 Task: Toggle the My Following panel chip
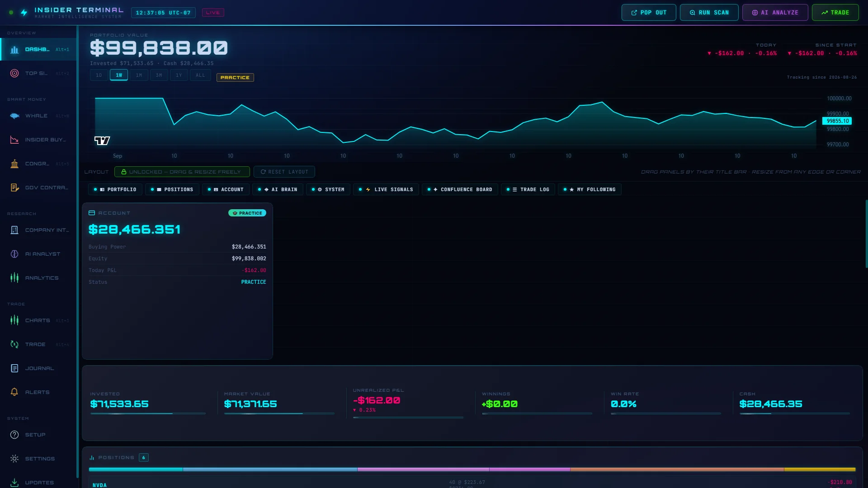coord(590,189)
